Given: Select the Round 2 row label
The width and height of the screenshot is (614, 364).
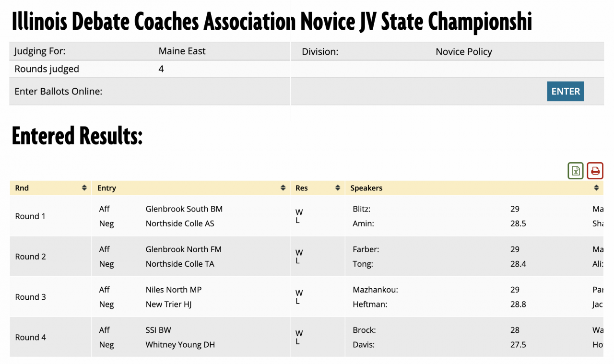Looking at the screenshot, I should 30,257.
